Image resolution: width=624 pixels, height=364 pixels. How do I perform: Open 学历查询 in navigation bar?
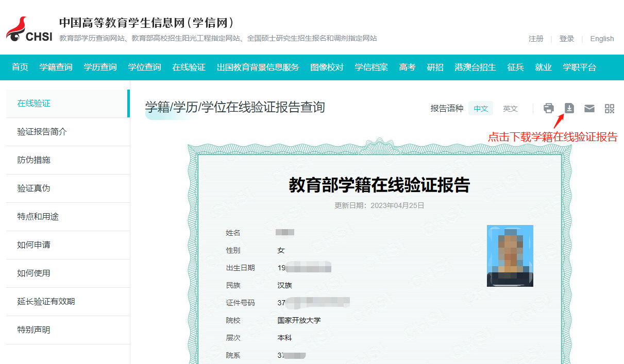100,67
